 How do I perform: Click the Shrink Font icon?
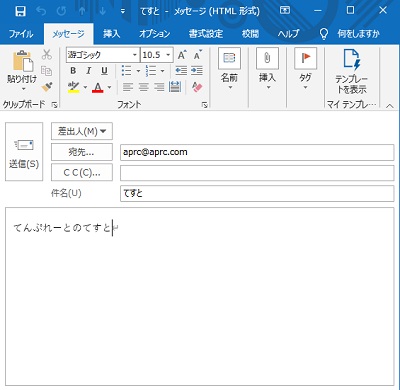pyautogui.click(x=198, y=55)
